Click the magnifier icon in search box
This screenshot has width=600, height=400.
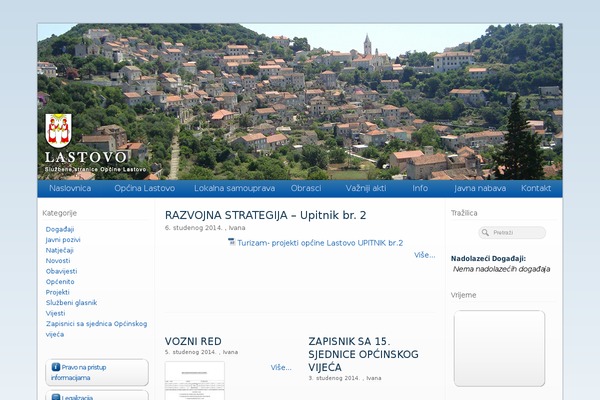coord(485,232)
